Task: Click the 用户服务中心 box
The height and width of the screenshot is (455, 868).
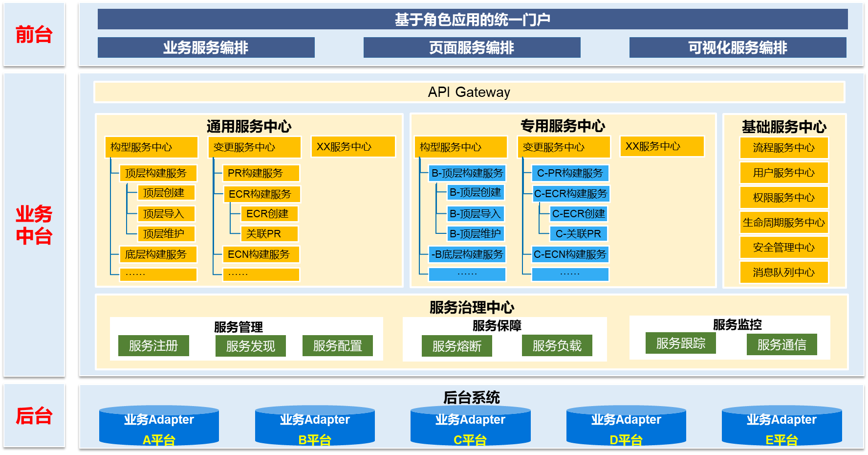Action: (784, 173)
